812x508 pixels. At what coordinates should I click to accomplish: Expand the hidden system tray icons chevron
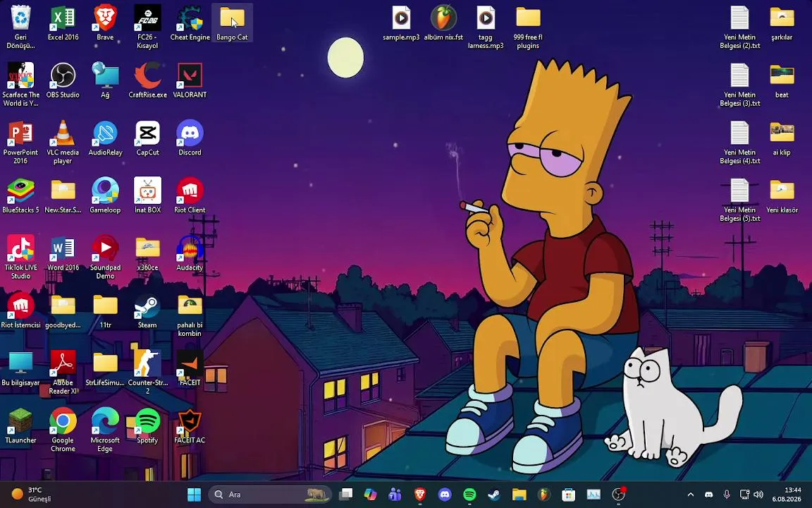coord(690,495)
